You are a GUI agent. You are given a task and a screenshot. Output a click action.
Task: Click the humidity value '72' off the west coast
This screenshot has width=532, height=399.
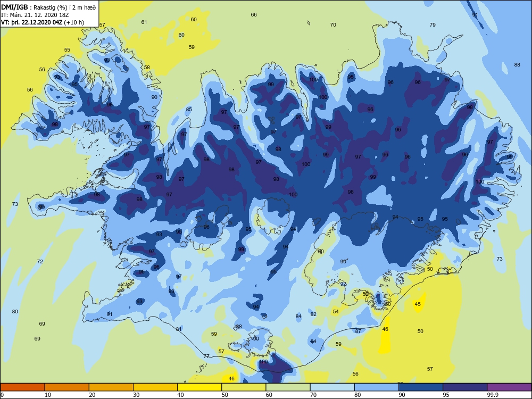[x=40, y=262]
